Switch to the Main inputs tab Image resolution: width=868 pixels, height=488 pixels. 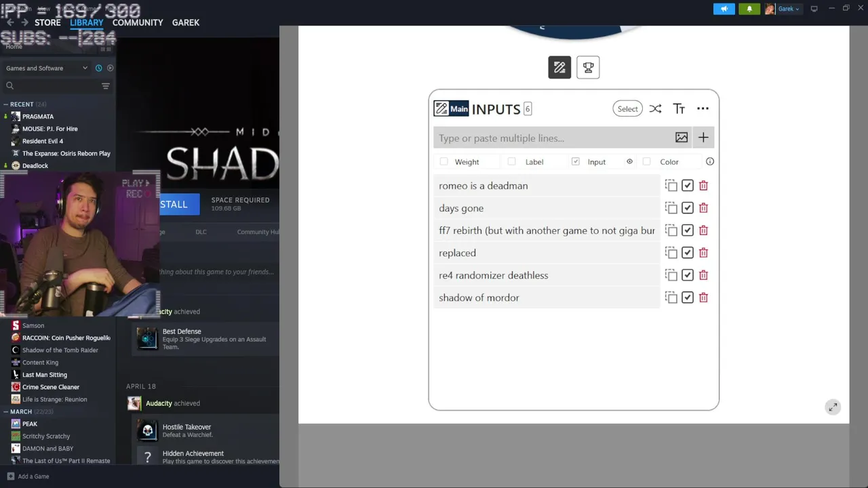coord(451,108)
